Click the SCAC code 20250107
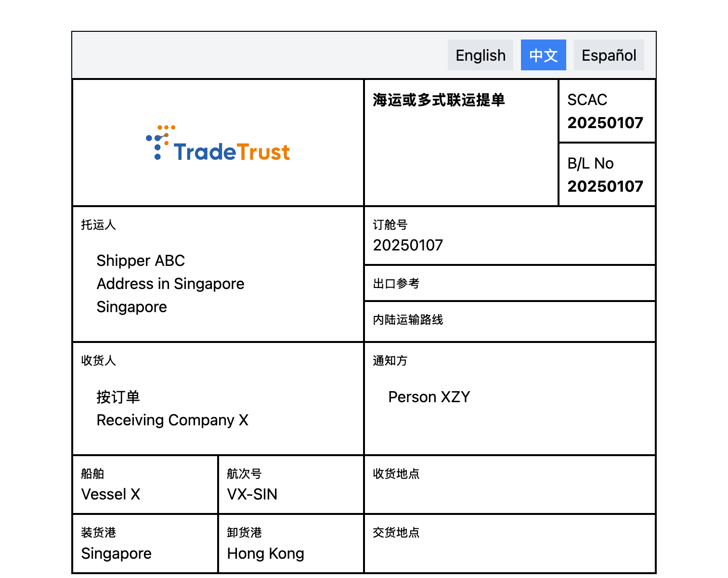728x578 pixels. pyautogui.click(x=605, y=122)
